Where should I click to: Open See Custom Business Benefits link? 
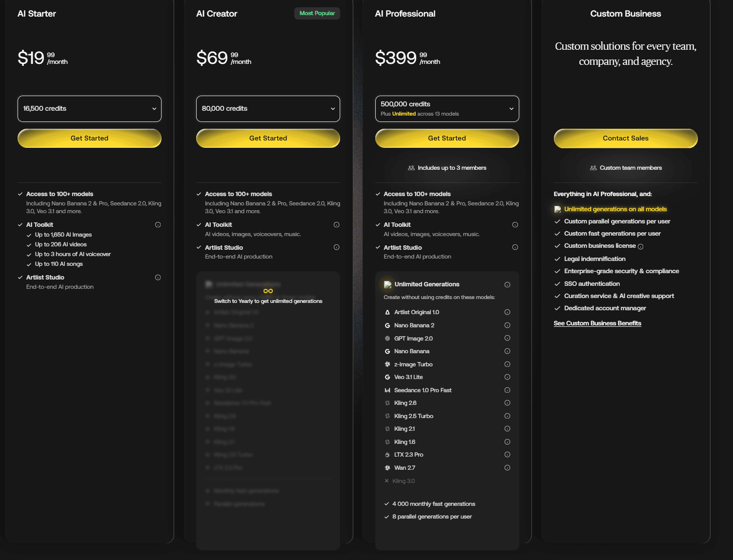(597, 323)
